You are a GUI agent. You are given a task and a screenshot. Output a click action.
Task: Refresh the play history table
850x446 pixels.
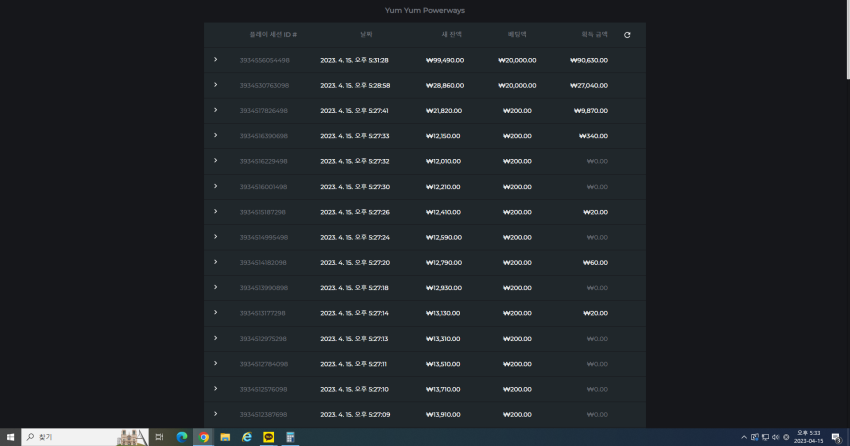(x=627, y=35)
